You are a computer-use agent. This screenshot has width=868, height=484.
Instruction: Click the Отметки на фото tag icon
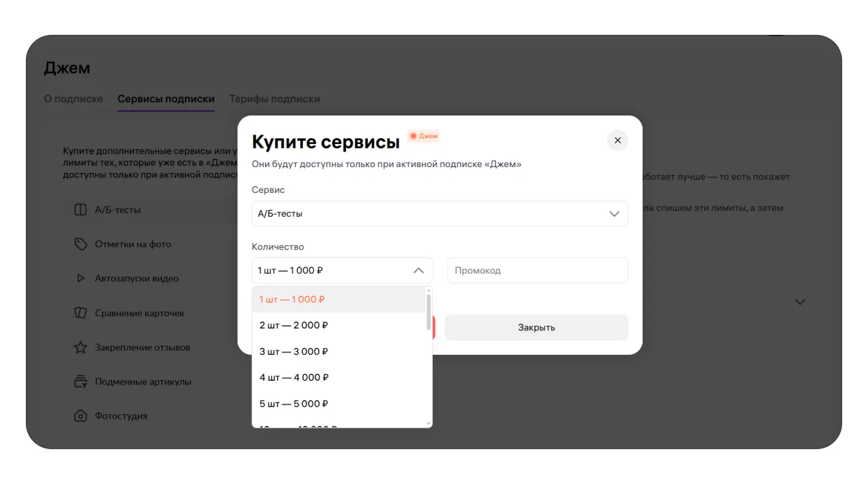click(80, 244)
